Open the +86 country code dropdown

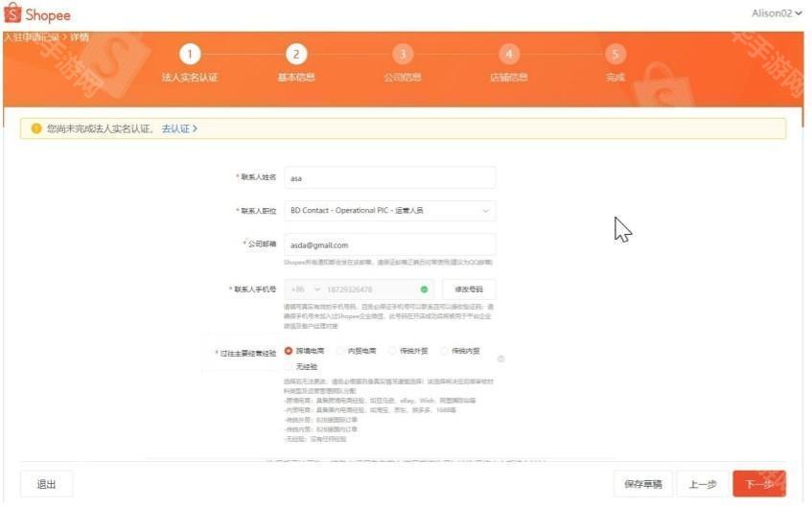tap(306, 289)
